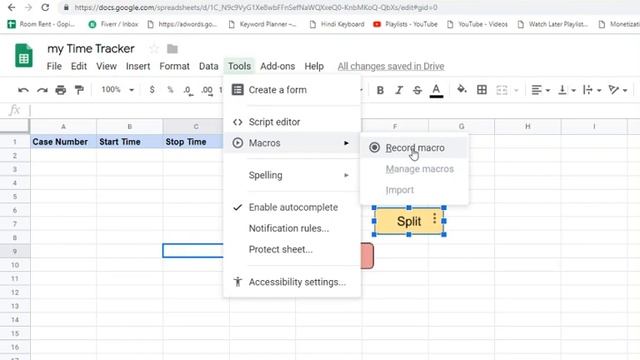Image resolution: width=640 pixels, height=360 pixels.
Task: Open the Add-ons menu
Action: pyautogui.click(x=278, y=66)
